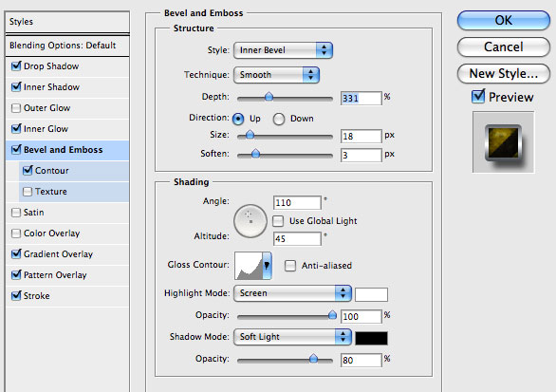This screenshot has width=556, height=392.
Task: Click the Soften field showing 3
Action: coord(361,156)
